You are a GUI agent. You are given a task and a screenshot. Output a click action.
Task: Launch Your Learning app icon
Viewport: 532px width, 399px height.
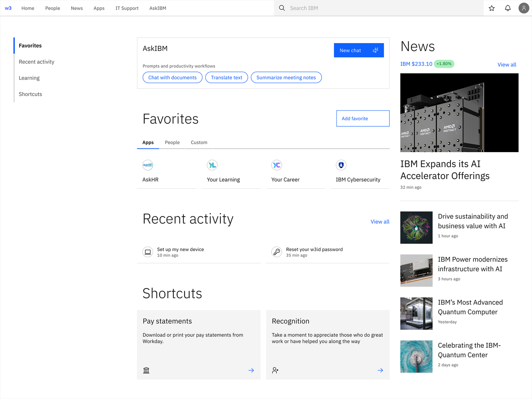point(212,165)
